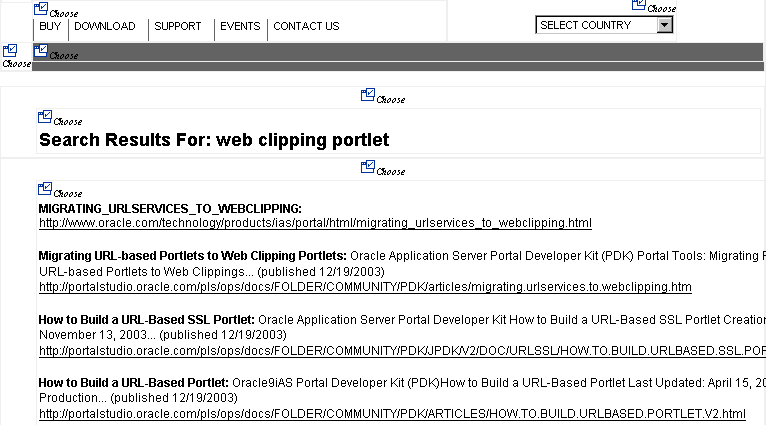The image size is (766, 425).
Task: Click 'Search Results For: web clipping portlet' heading
Action: tap(214, 140)
